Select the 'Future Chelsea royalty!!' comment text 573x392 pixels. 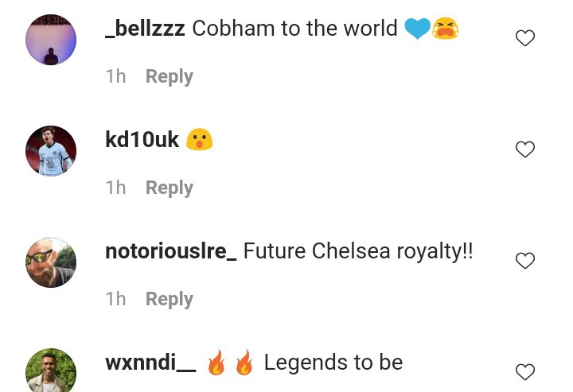click(358, 251)
